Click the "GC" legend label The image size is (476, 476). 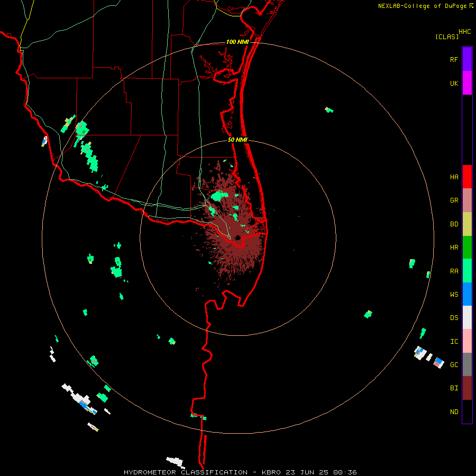[x=454, y=365]
